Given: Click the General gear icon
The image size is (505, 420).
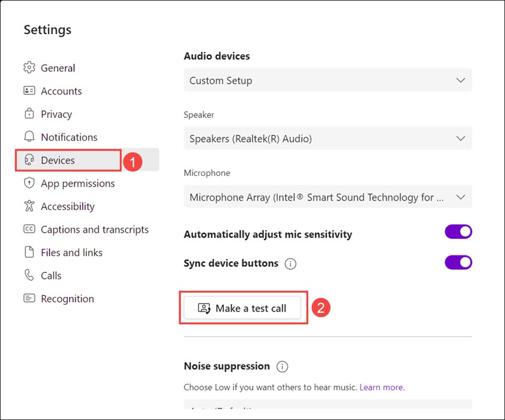Looking at the screenshot, I should (x=29, y=68).
